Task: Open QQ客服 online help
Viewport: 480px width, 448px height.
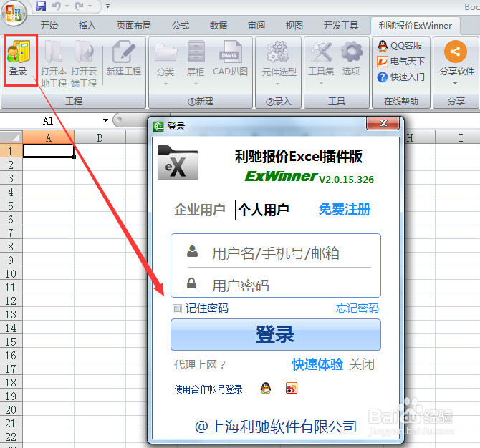Action: click(x=400, y=46)
